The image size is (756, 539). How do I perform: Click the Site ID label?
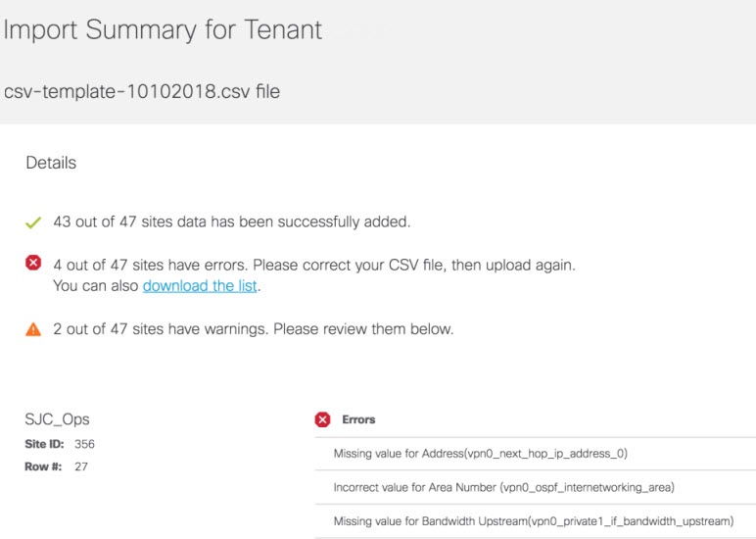pos(44,444)
